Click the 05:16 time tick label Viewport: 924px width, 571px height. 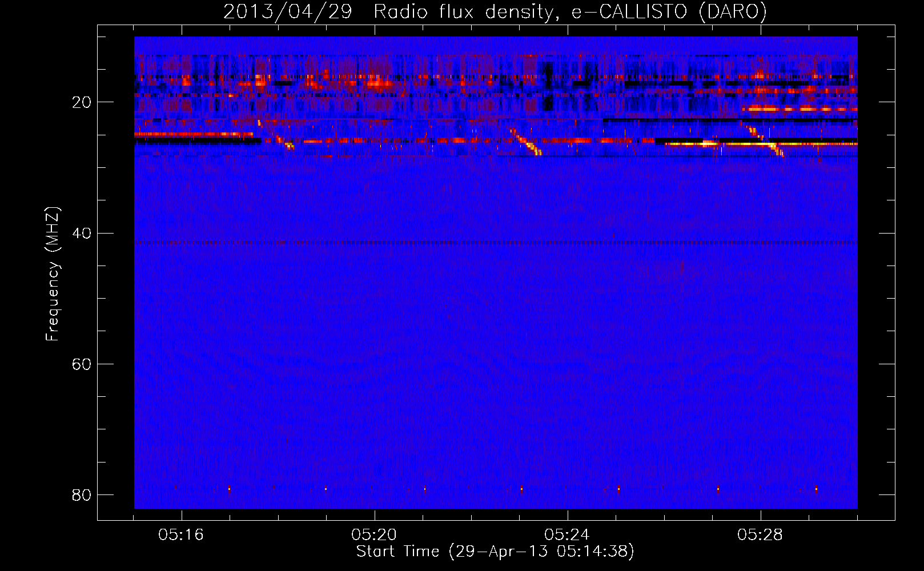click(x=181, y=535)
